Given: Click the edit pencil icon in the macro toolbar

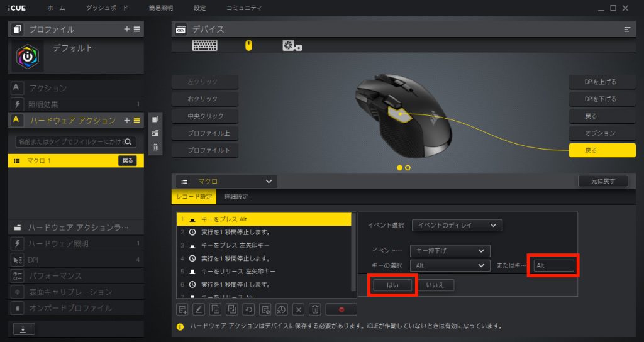Looking at the screenshot, I should tap(199, 309).
